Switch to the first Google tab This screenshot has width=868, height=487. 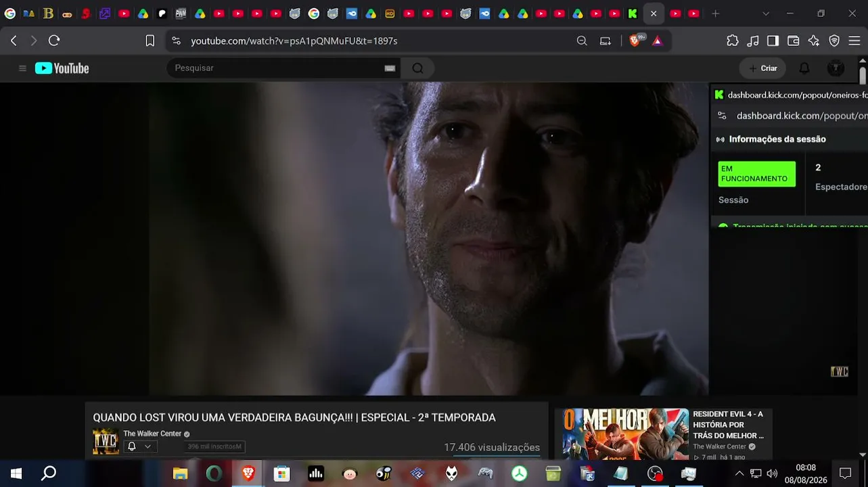click(10, 14)
